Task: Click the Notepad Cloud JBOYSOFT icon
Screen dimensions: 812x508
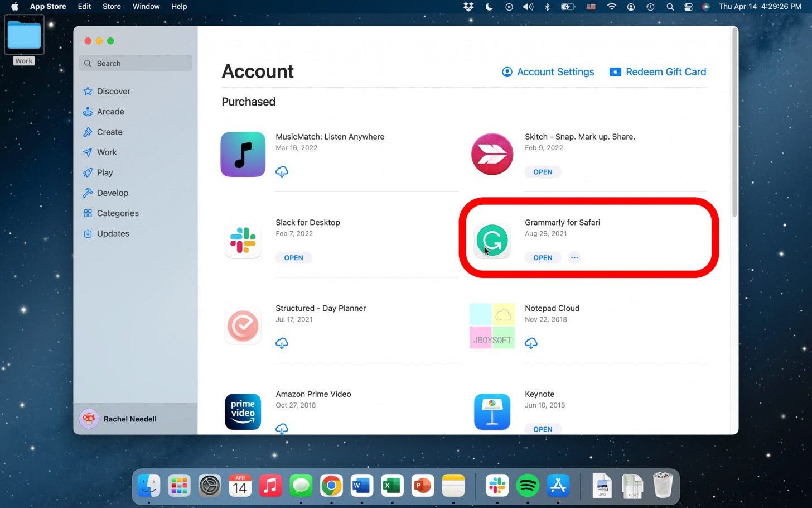Action: pos(492,326)
